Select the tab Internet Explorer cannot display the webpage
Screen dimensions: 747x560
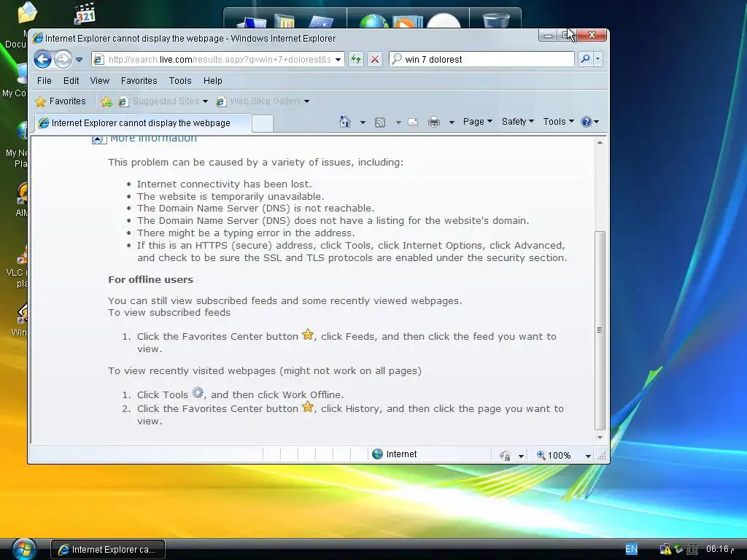[142, 122]
